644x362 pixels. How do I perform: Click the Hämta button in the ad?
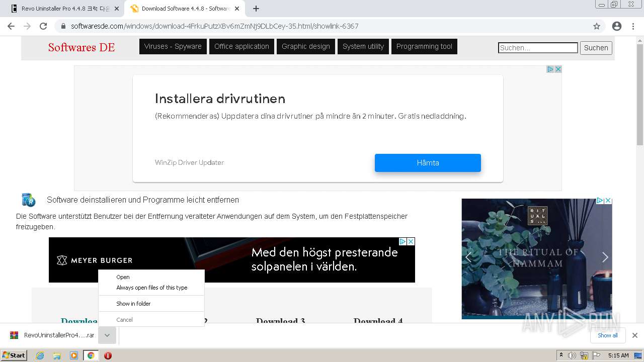[428, 163]
